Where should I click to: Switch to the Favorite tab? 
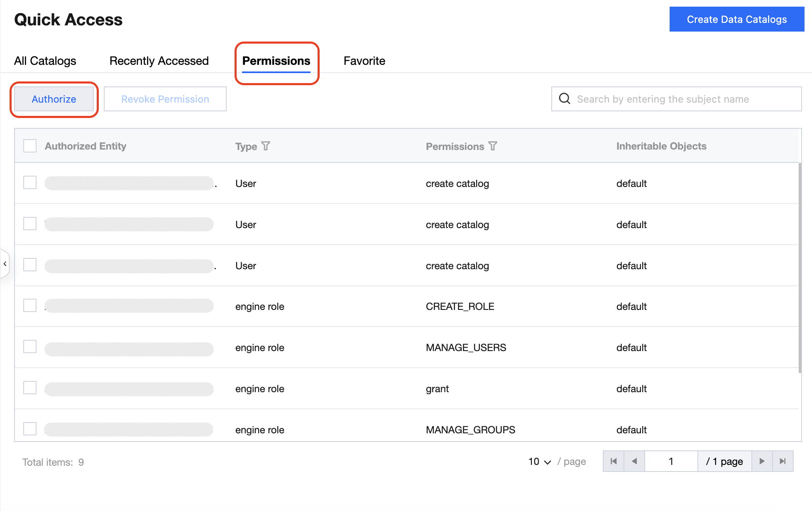coord(364,61)
